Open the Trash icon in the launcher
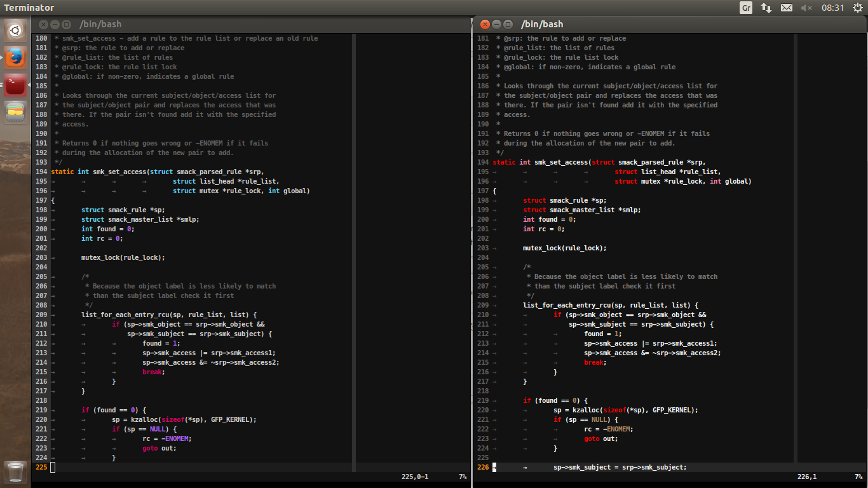868x488 pixels. point(15,473)
